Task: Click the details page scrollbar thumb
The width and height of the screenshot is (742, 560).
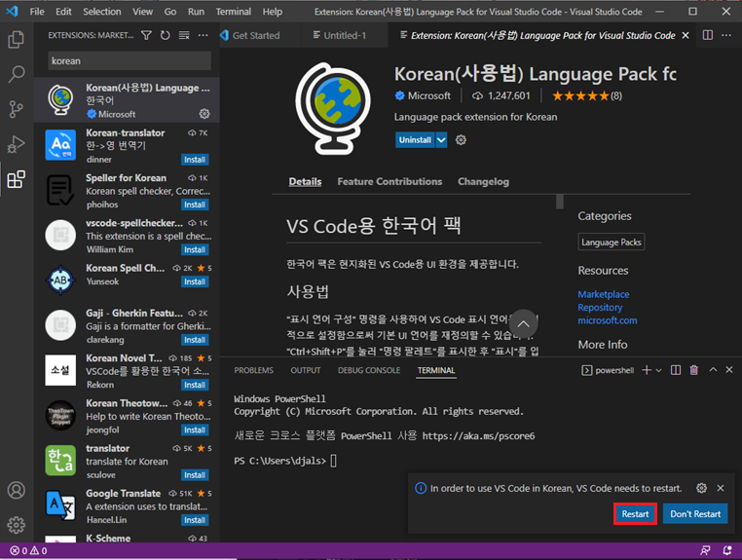Action: (x=560, y=202)
